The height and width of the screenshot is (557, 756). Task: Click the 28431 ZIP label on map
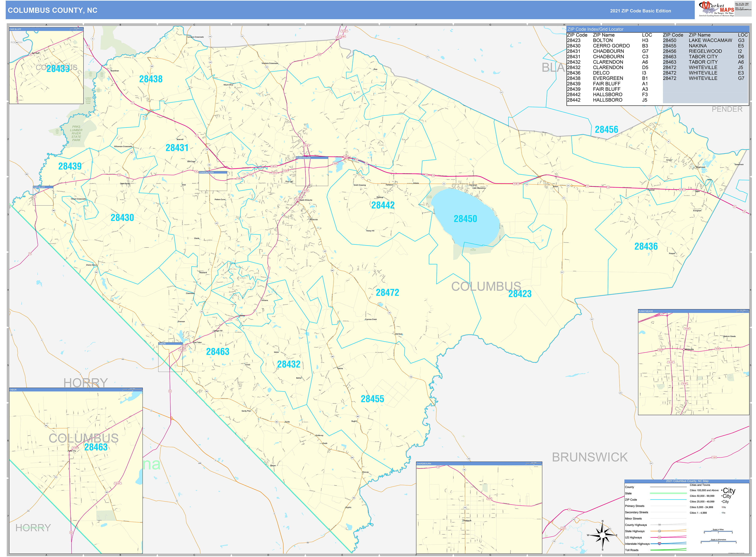tap(177, 148)
